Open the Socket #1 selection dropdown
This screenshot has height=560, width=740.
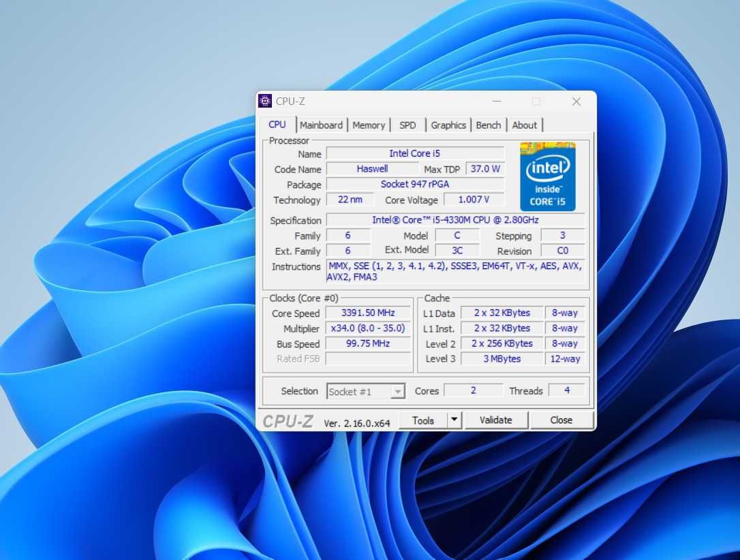click(x=366, y=392)
